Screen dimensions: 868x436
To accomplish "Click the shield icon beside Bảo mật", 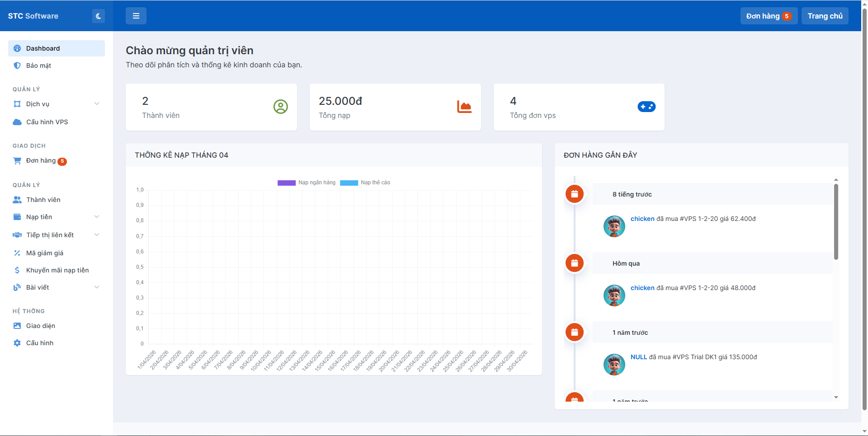I will 17,66.
